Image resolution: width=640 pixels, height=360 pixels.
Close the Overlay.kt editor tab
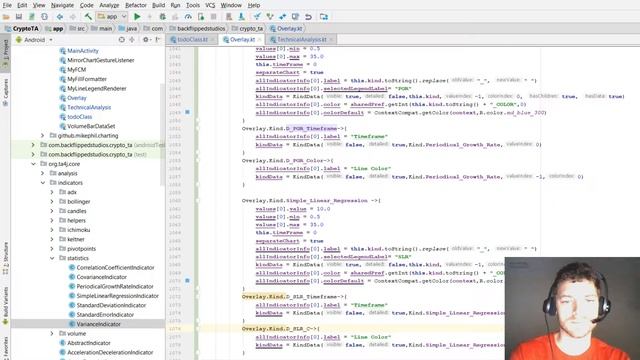[260, 40]
